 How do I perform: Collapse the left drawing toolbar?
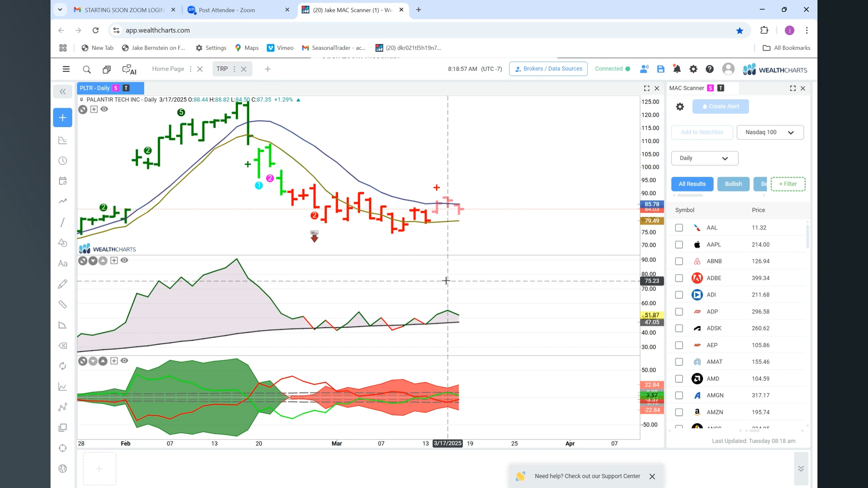coord(63,92)
